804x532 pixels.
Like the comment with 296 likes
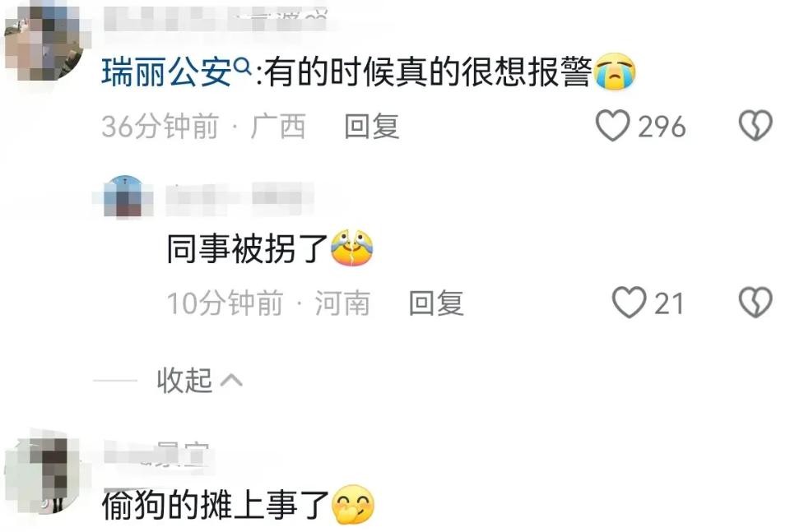[x=612, y=126]
